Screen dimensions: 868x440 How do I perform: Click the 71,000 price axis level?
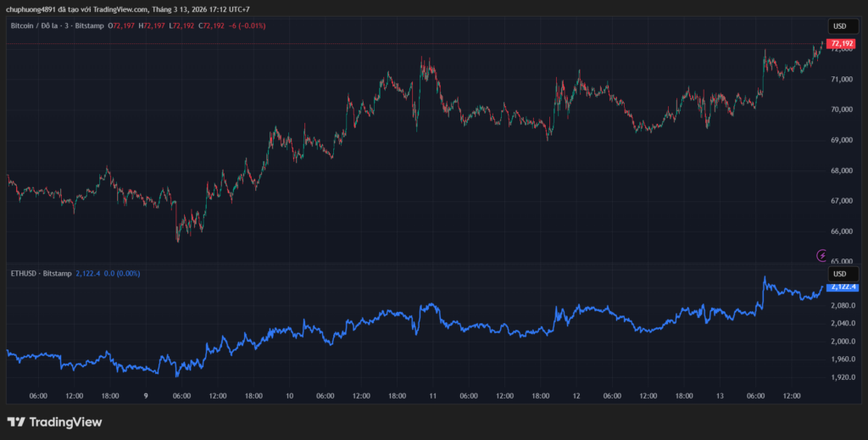coord(841,80)
